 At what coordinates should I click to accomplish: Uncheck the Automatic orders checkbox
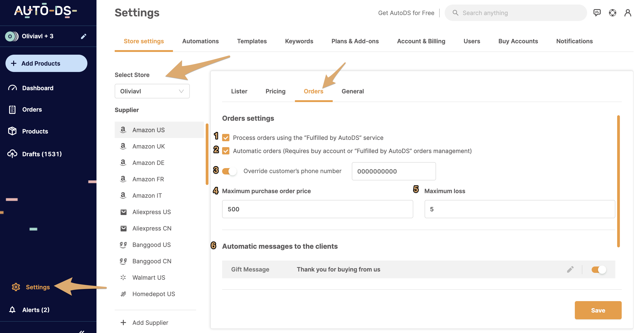[x=226, y=151]
